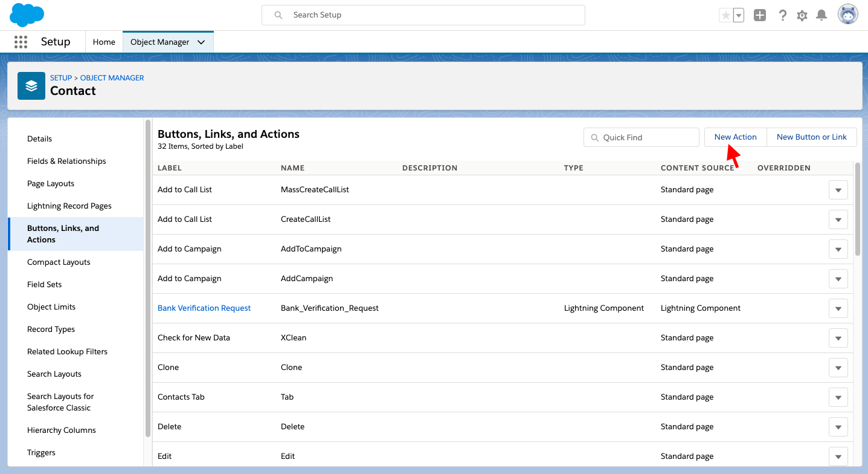Focus the Search Setup field

[x=423, y=15]
